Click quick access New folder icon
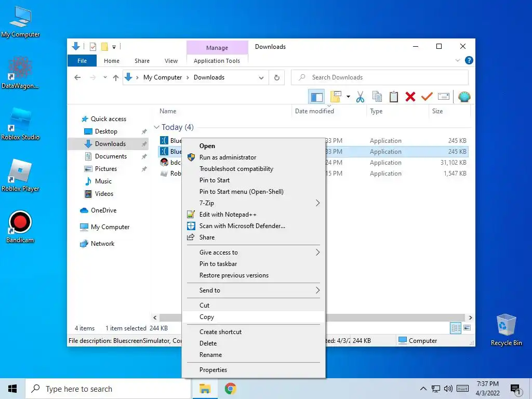The image size is (532, 399). [104, 47]
